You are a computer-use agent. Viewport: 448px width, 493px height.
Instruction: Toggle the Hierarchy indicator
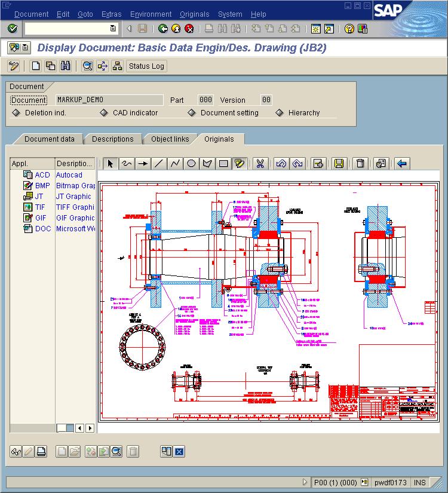[279, 113]
